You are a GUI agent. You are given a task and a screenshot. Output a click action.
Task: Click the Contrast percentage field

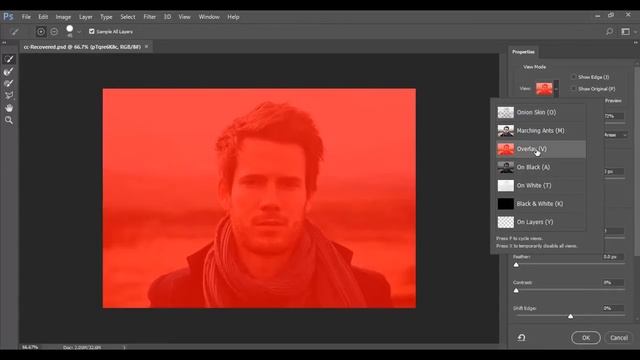(x=613, y=282)
